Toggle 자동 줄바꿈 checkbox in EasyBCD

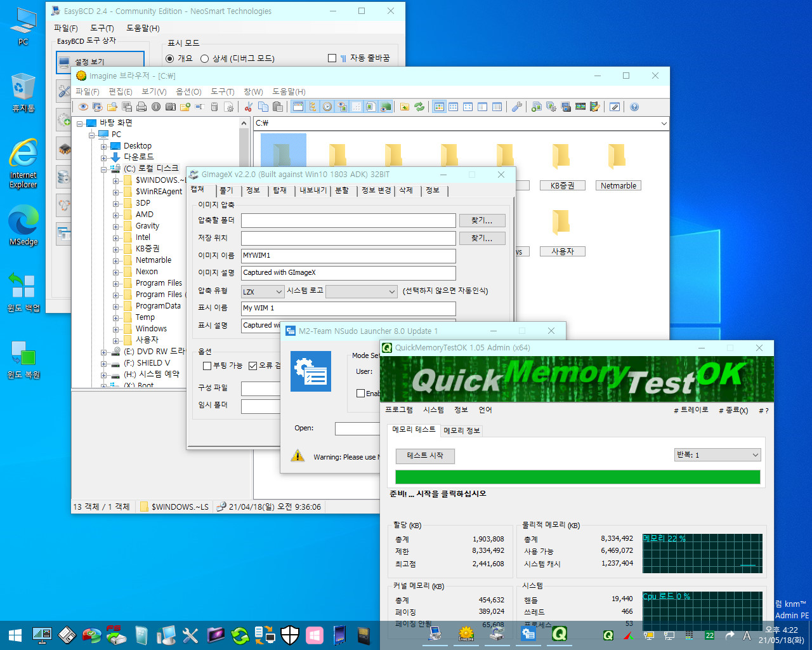point(332,58)
